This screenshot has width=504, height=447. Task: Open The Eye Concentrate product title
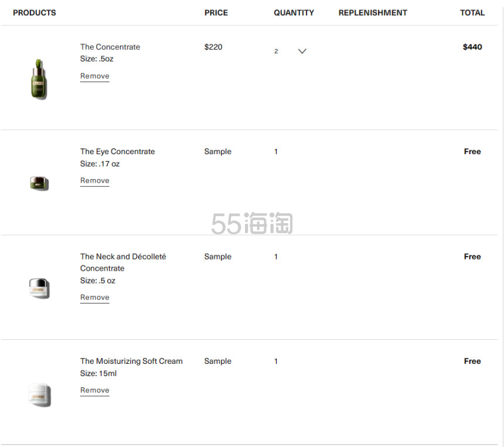point(118,151)
